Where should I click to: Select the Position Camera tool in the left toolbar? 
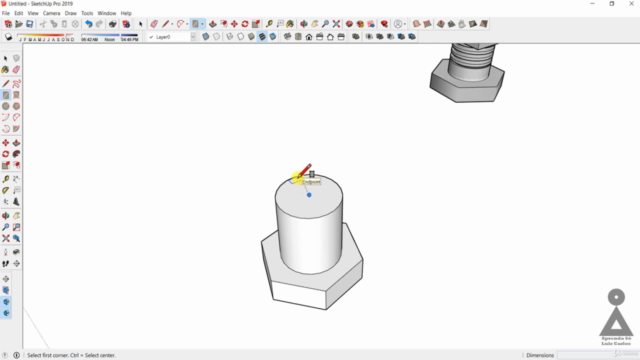point(6,252)
